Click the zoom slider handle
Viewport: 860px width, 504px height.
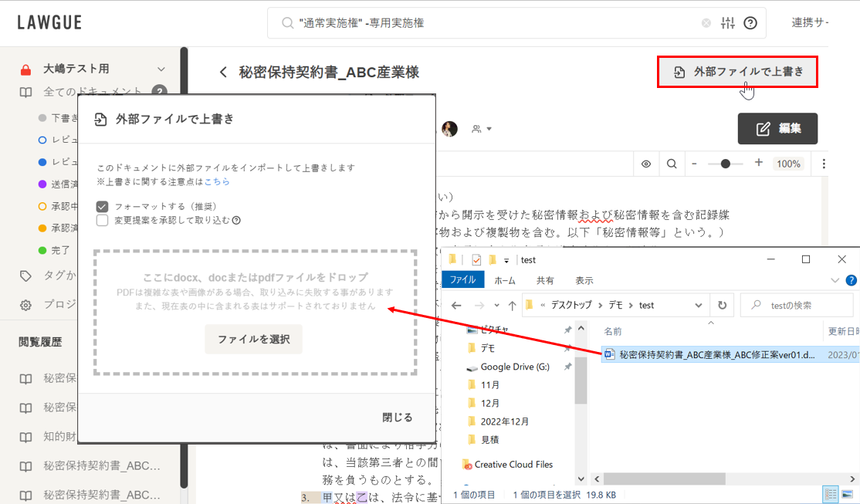click(725, 164)
